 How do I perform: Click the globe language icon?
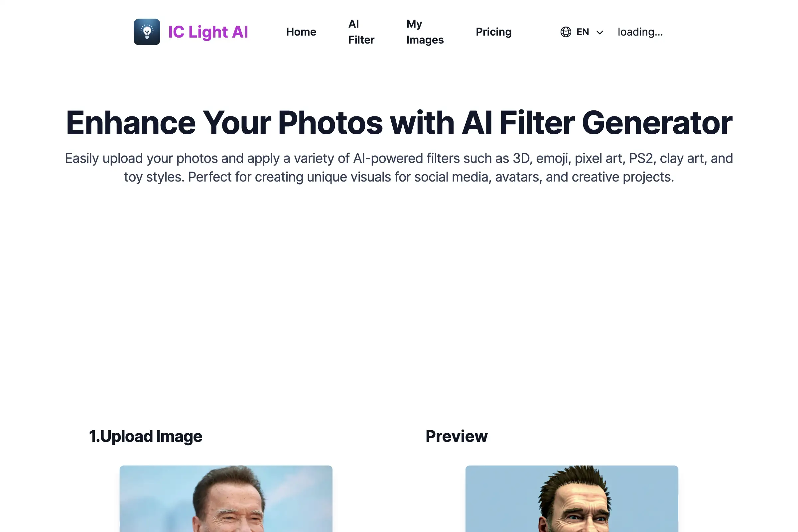point(565,32)
